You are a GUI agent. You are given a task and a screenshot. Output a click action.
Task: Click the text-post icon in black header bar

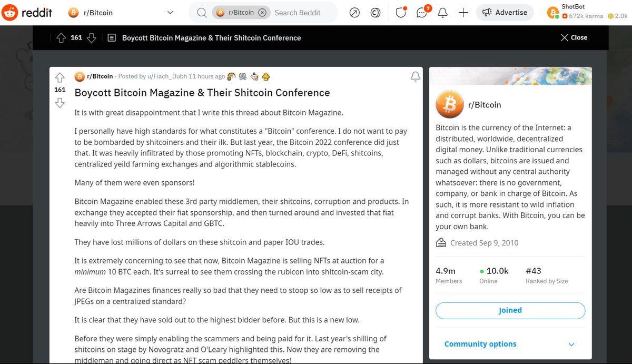(x=111, y=38)
